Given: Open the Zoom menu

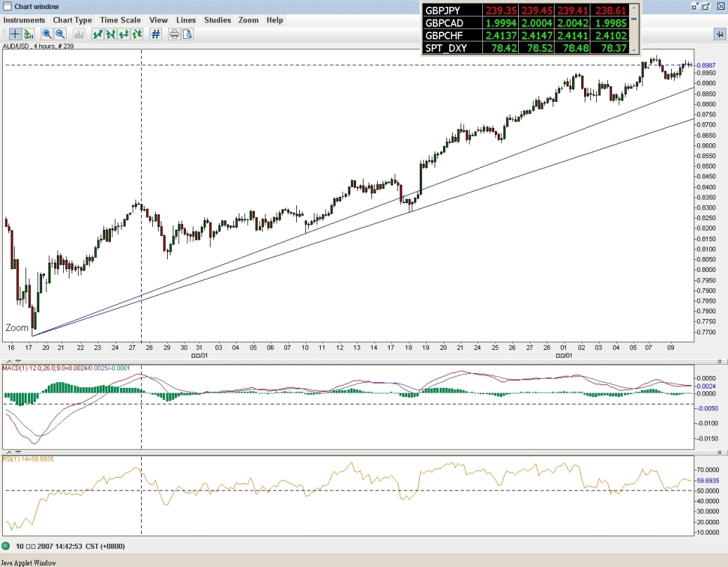Looking at the screenshot, I should pyautogui.click(x=249, y=20).
